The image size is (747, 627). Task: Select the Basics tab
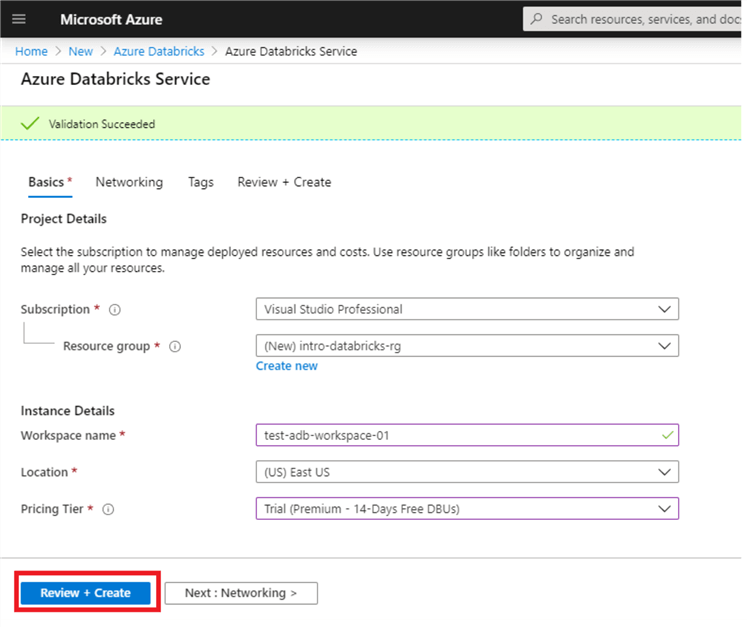coord(50,182)
